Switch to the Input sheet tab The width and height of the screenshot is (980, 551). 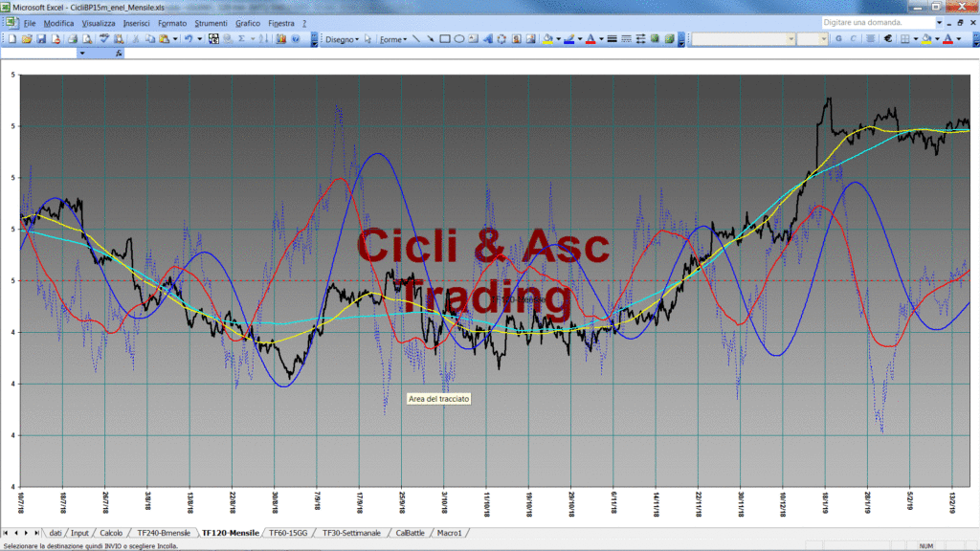click(x=79, y=533)
